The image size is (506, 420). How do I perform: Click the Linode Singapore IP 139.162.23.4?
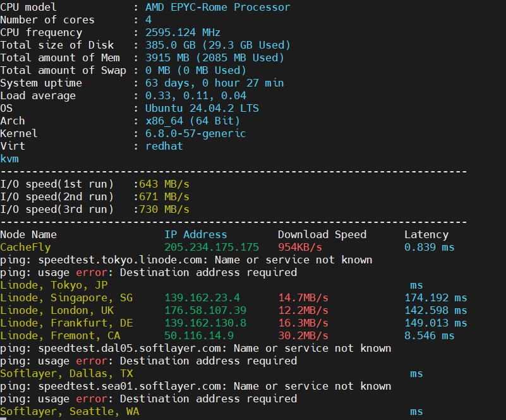pyautogui.click(x=202, y=298)
